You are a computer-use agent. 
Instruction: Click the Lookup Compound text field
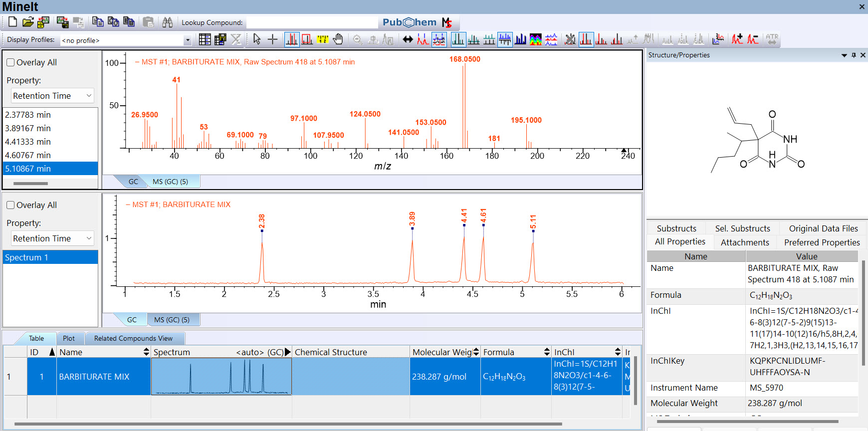point(312,22)
